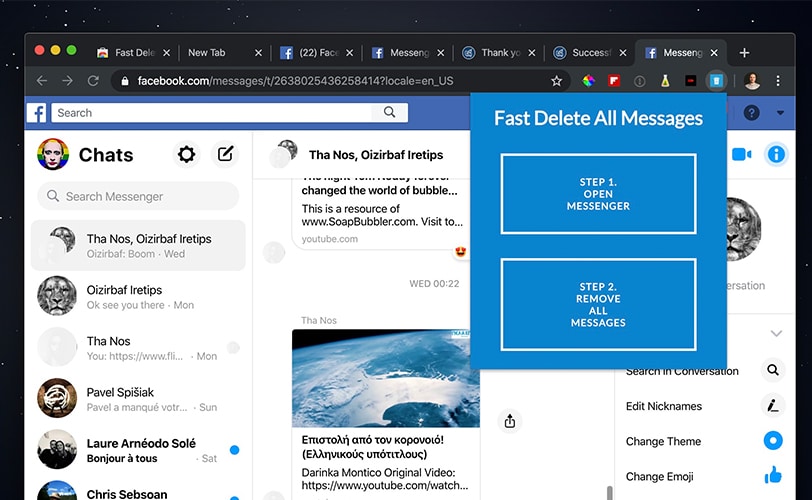Screen dimensions: 812x500
Task: Close the New Tab tab
Action: tap(258, 53)
